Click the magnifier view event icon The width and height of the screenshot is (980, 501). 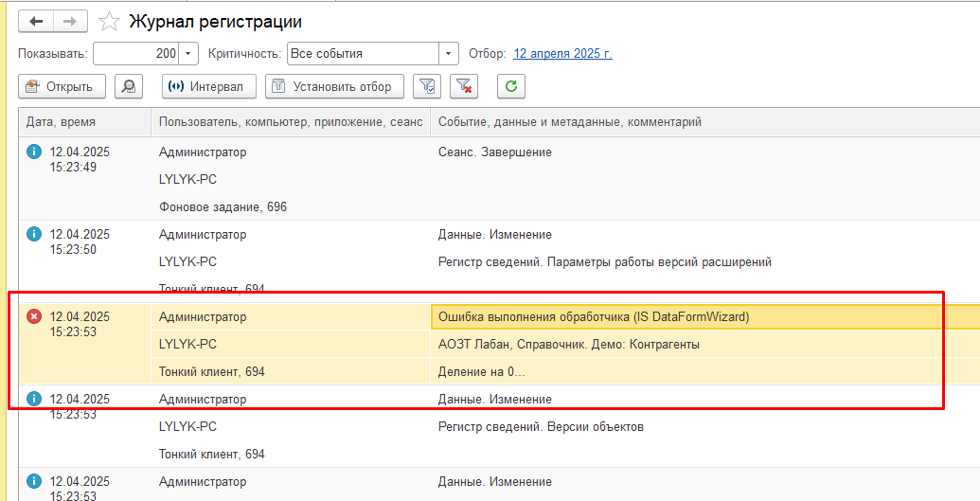129,86
